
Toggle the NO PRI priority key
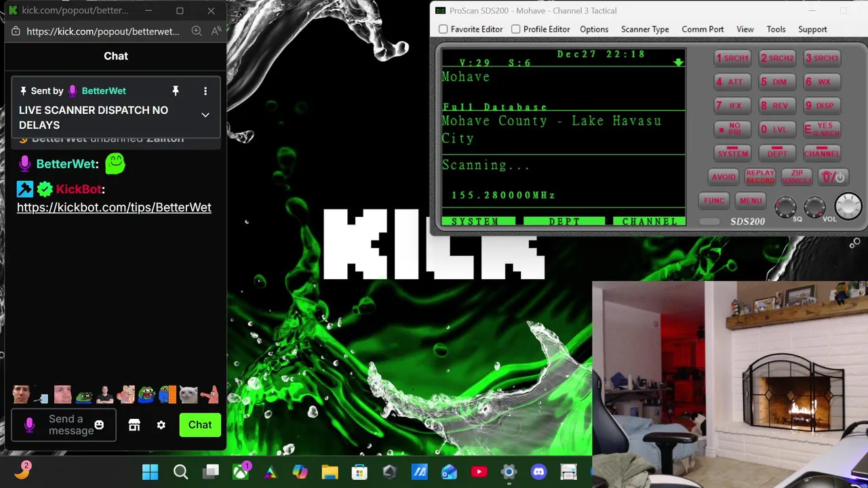tap(732, 129)
